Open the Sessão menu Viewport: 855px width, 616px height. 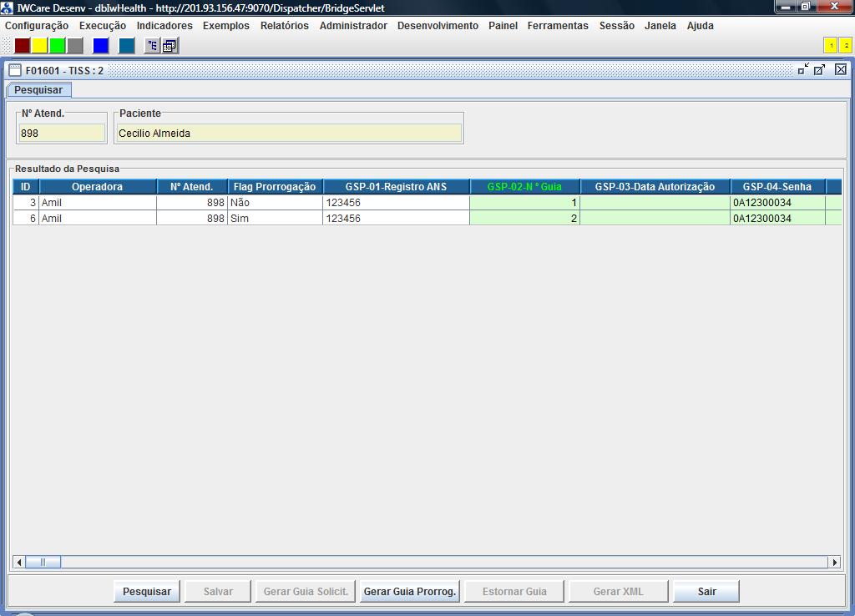click(x=617, y=26)
